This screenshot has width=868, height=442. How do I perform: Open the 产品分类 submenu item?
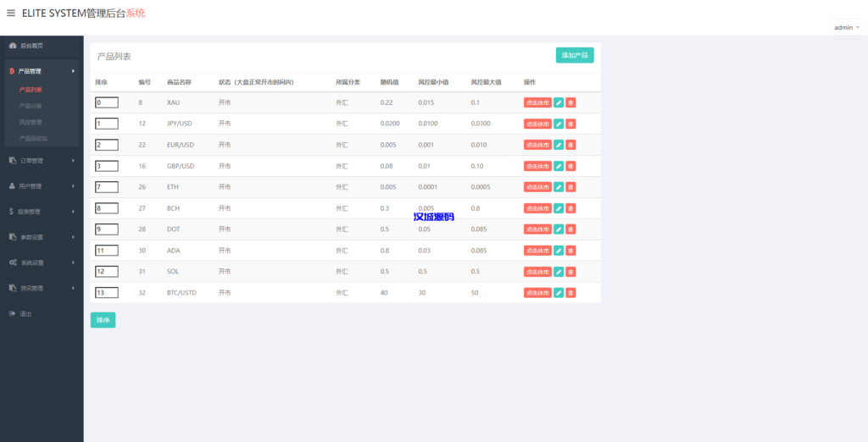[x=31, y=106]
